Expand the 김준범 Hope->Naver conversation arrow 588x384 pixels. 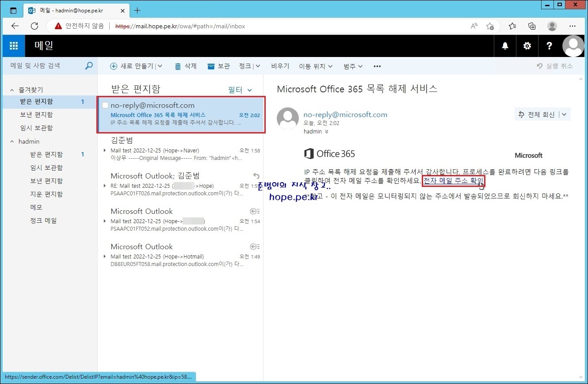tap(105, 150)
